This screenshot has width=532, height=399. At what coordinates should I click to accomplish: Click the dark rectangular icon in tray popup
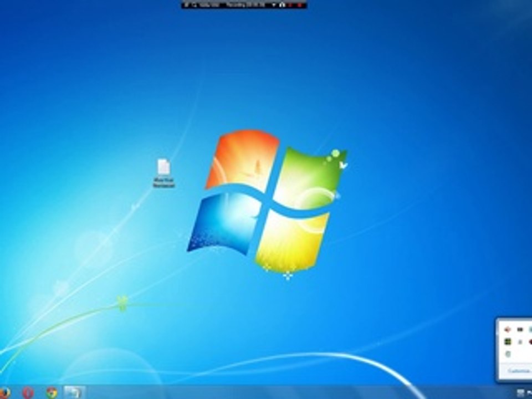pyautogui.click(x=520, y=329)
